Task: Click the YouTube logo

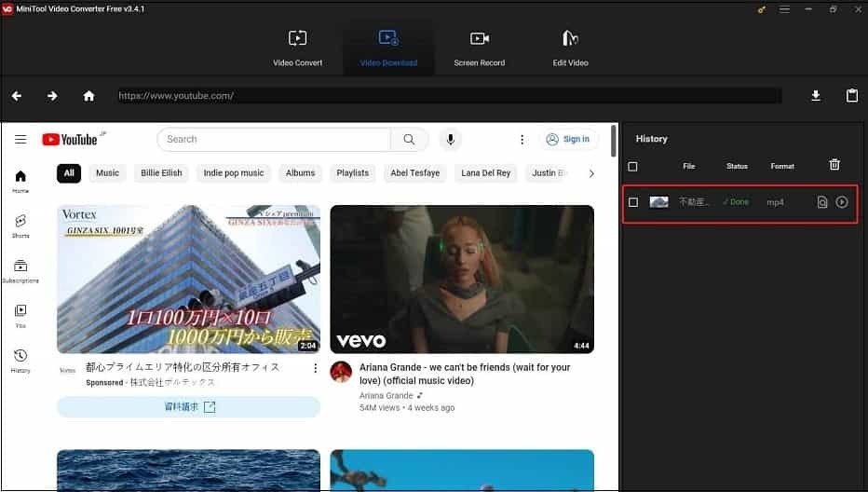Action: pos(70,139)
